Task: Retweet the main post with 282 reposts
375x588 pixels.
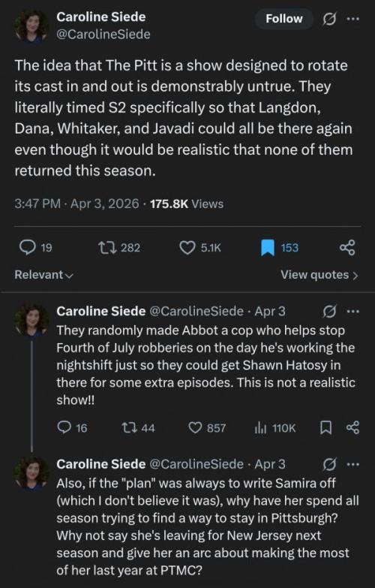Action: tap(118, 248)
